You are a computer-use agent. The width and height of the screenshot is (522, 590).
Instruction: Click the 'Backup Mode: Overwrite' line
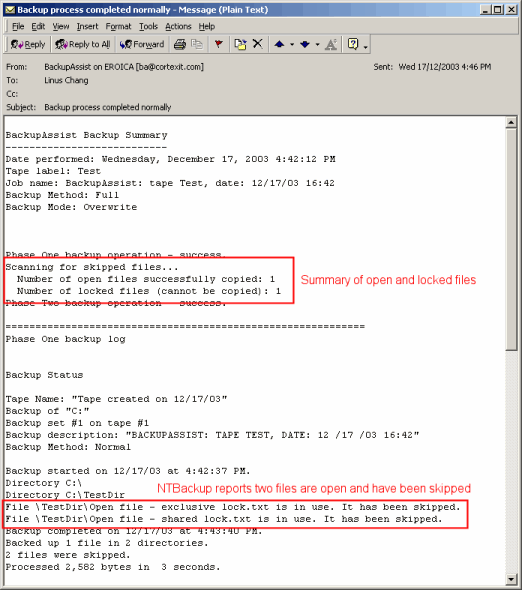click(71, 207)
